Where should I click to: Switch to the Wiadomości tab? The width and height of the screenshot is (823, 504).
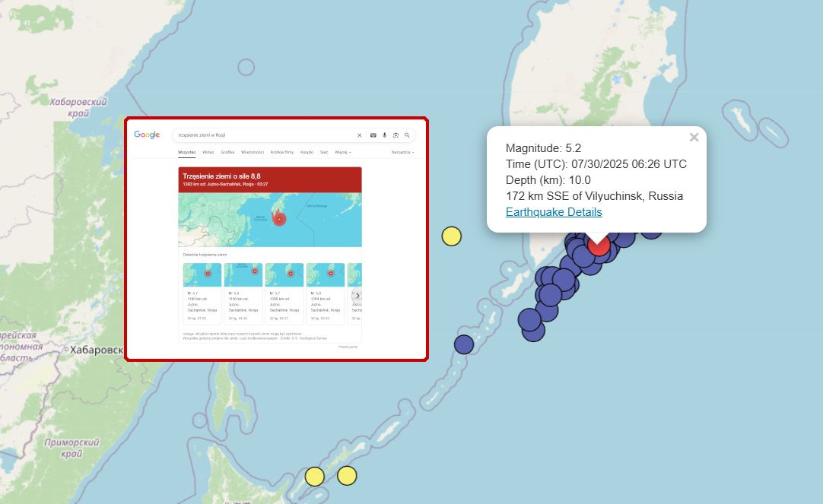(252, 152)
